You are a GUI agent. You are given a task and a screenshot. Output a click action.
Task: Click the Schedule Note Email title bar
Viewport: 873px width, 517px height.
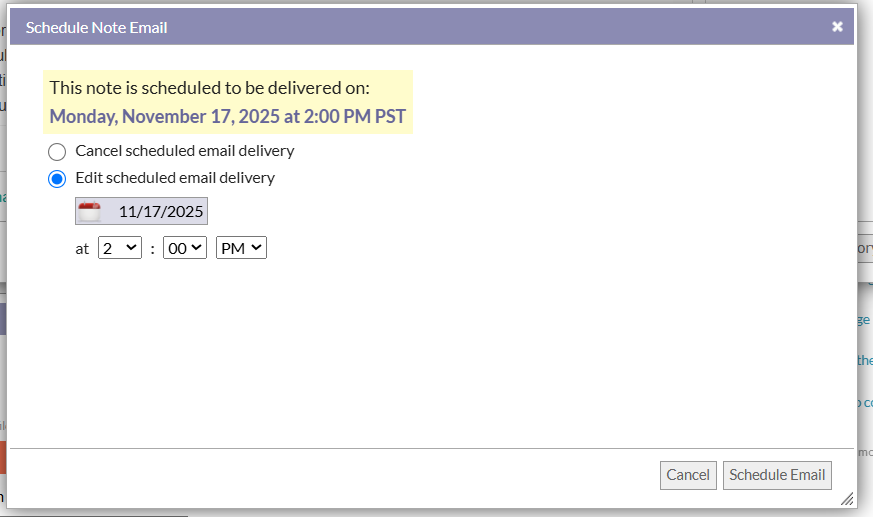pyautogui.click(x=400, y=27)
